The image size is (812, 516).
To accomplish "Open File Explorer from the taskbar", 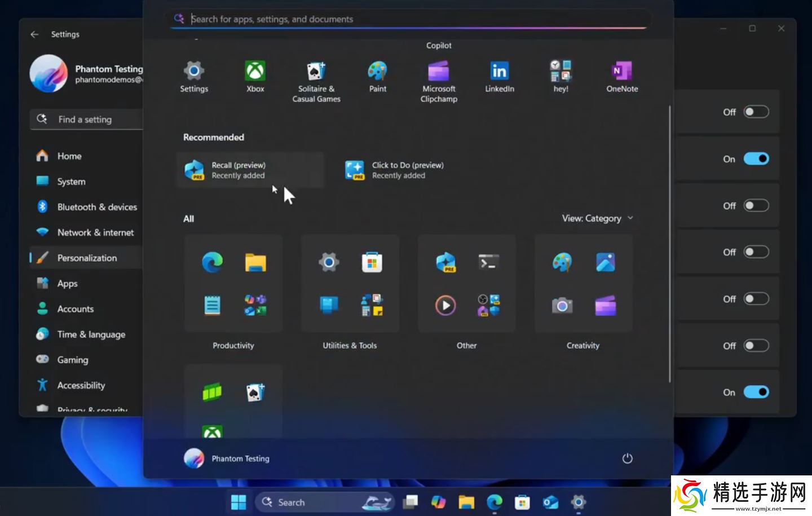I will pyautogui.click(x=466, y=502).
